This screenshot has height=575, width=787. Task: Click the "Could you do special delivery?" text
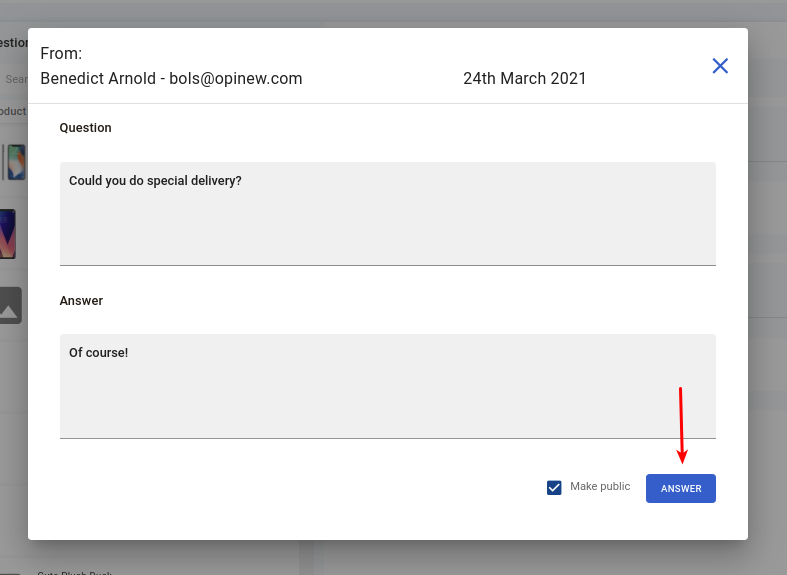[155, 181]
